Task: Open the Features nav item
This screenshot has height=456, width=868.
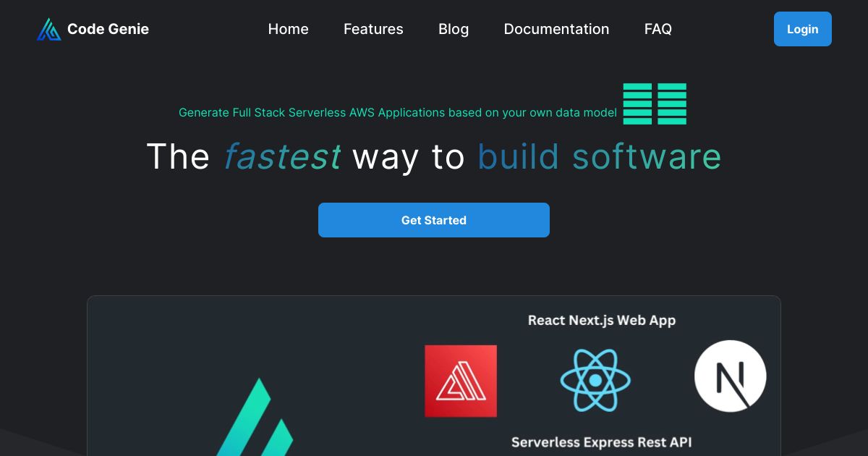Action: 373,29
